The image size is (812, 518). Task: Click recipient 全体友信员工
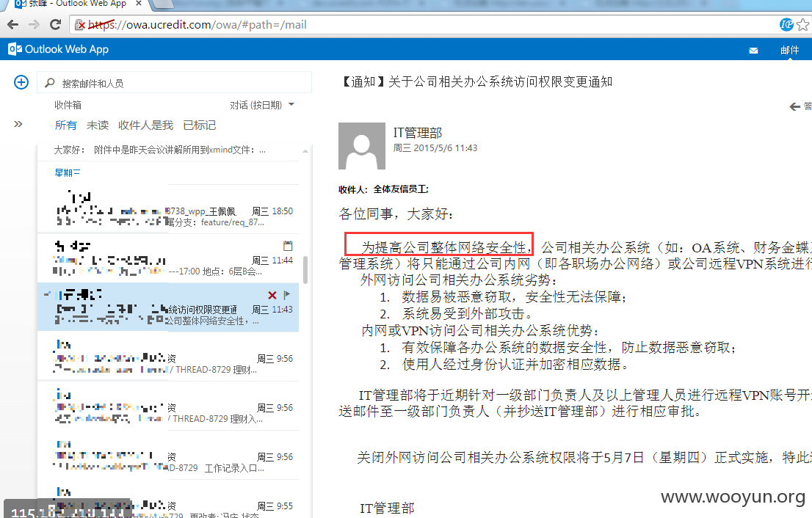401,189
